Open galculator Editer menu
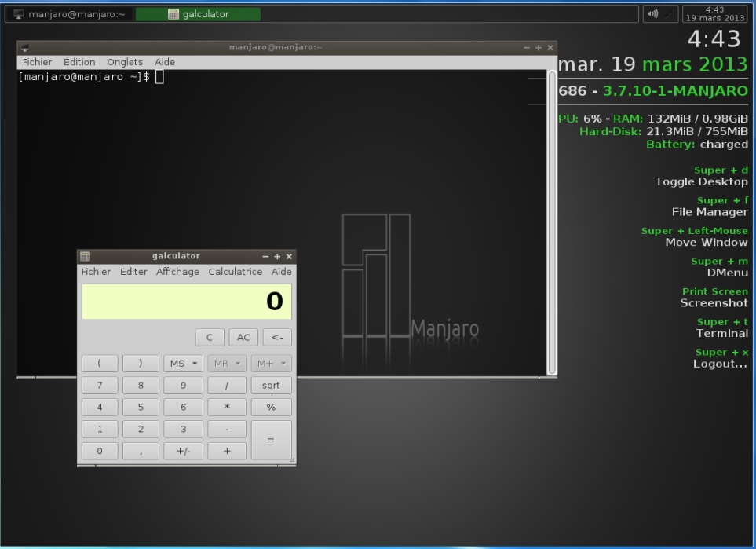The width and height of the screenshot is (756, 549). coord(133,272)
